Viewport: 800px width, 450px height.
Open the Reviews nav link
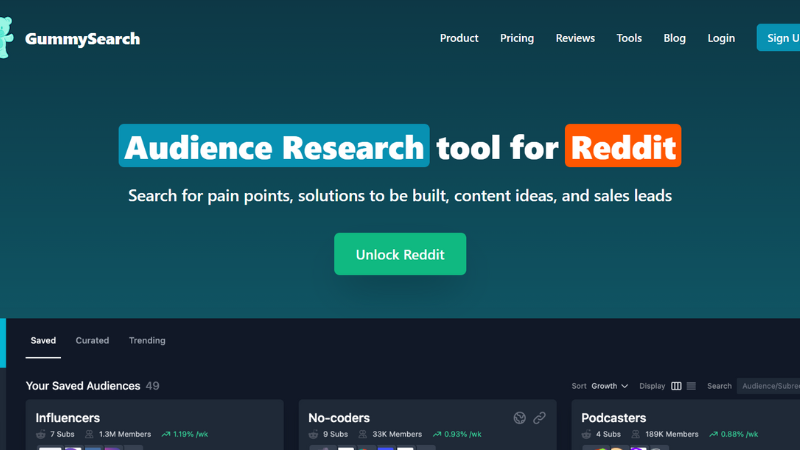(x=575, y=38)
